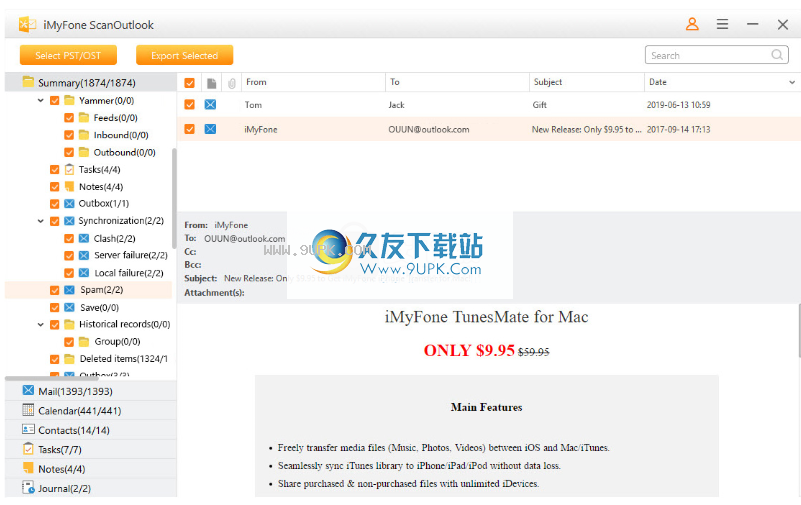Image resolution: width=801 pixels, height=505 pixels.
Task: Click the Clash mail icon
Action: 84,238
